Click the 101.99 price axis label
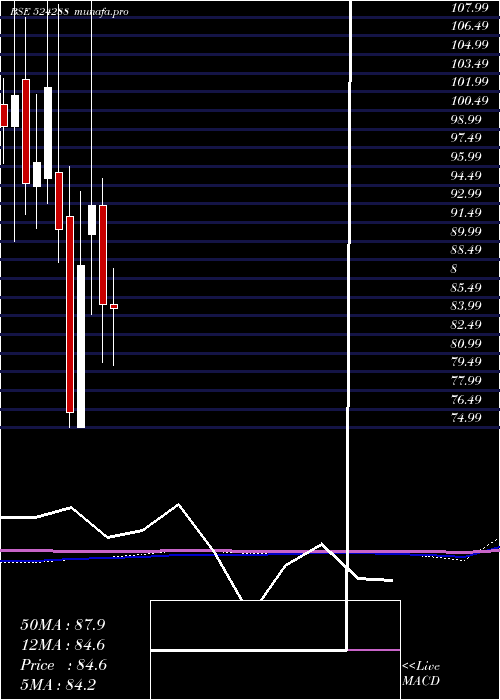This screenshot has width=500, height=700. pyautogui.click(x=470, y=82)
